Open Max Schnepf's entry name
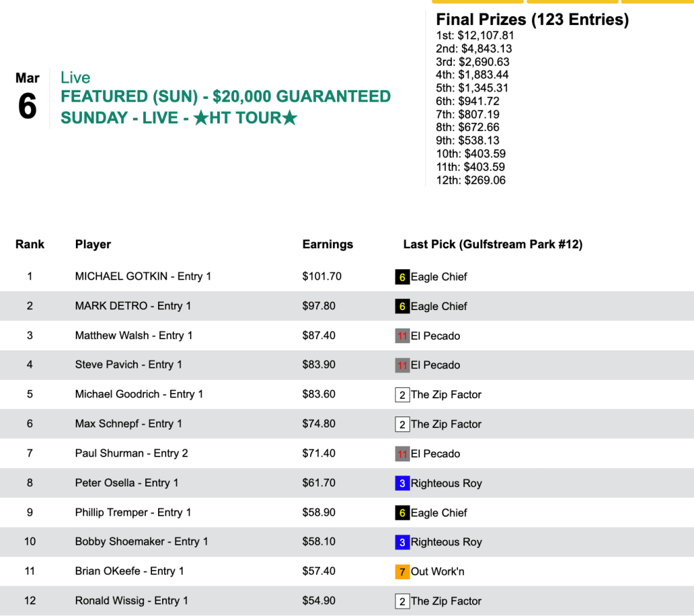This screenshot has height=616, width=694. pyautogui.click(x=128, y=424)
